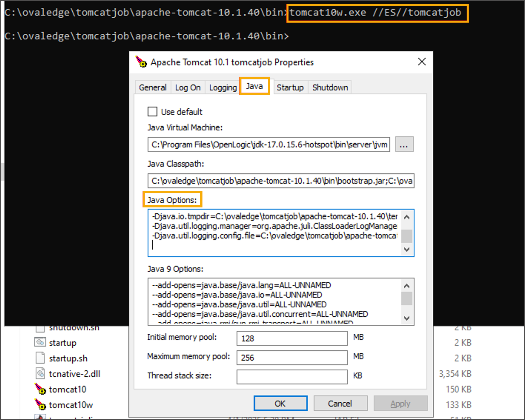The image size is (525, 420).
Task: Click the -Djava.util.logging.config.file option line
Action: [x=275, y=236]
